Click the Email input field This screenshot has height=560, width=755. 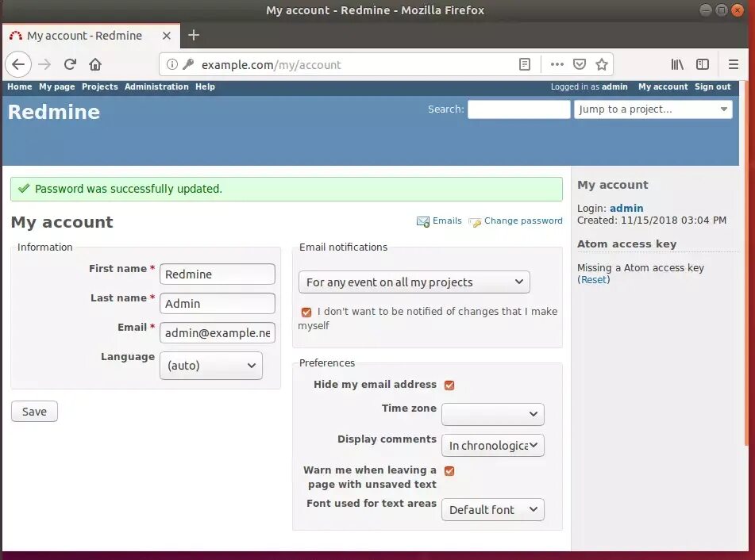218,332
